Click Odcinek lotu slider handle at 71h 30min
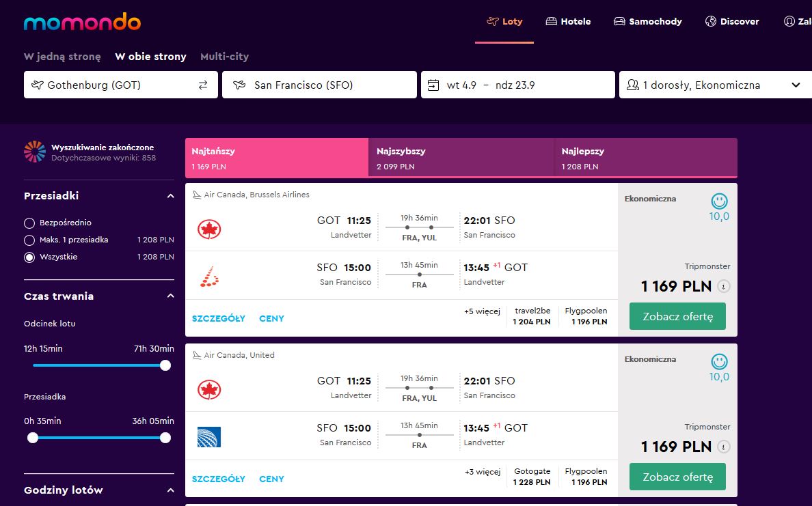Viewport: 812px width, 506px height. (165, 365)
